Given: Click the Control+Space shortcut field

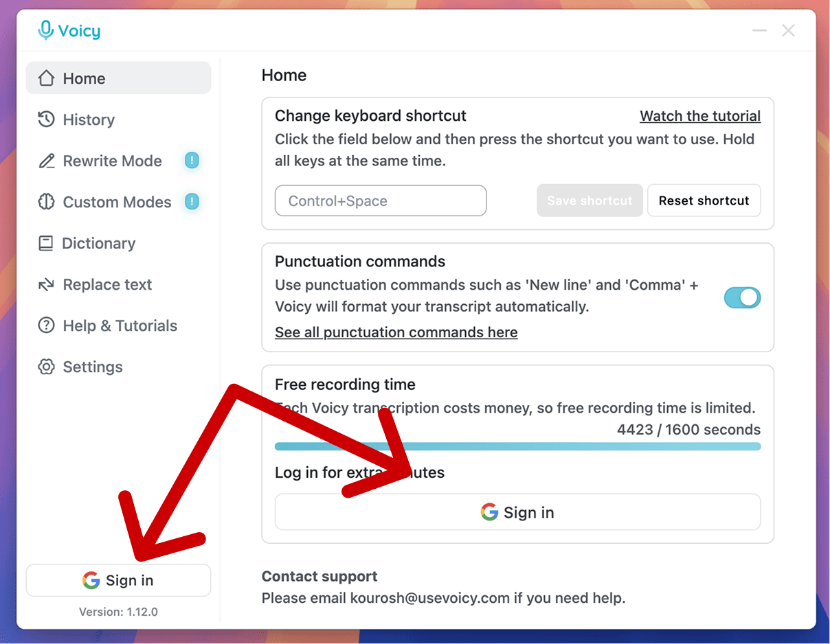Looking at the screenshot, I should click(381, 200).
